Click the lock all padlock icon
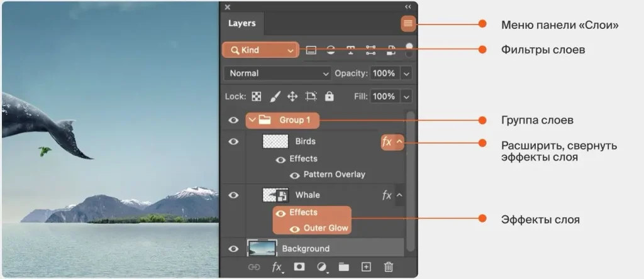 click(x=329, y=97)
